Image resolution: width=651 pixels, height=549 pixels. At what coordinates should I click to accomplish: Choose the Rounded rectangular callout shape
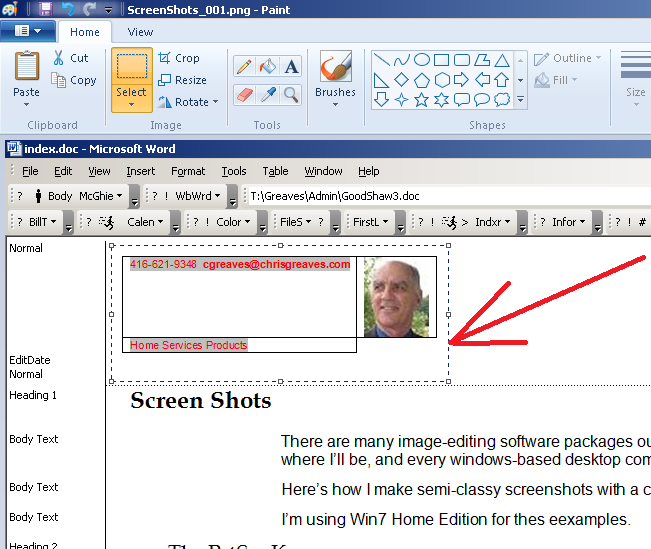coord(462,100)
